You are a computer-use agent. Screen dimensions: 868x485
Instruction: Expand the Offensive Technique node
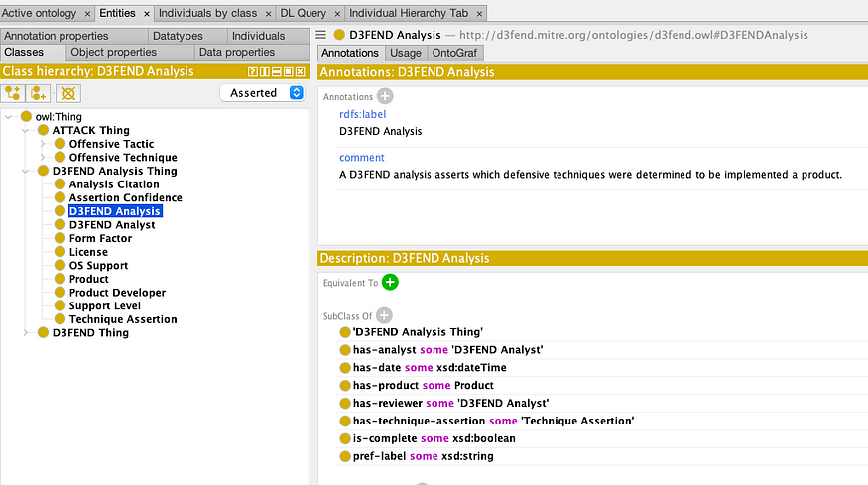(x=42, y=158)
